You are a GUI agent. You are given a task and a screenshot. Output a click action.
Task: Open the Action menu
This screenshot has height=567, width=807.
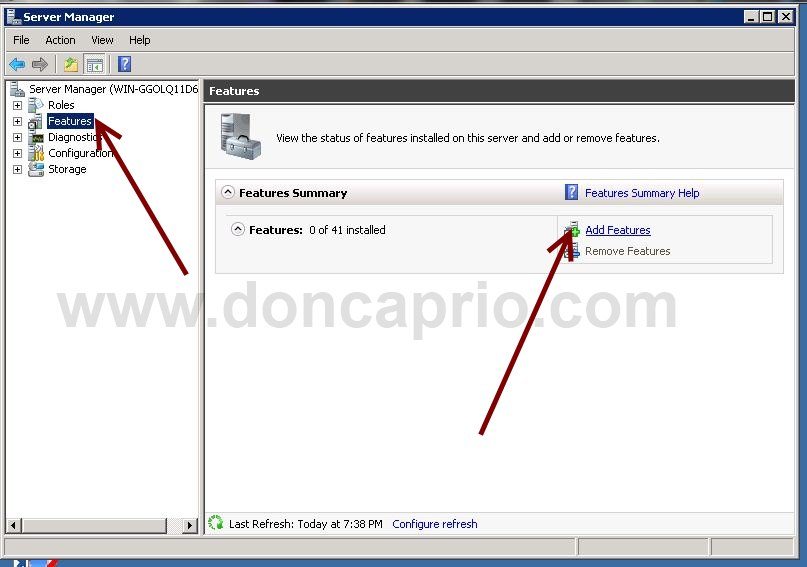click(x=60, y=40)
